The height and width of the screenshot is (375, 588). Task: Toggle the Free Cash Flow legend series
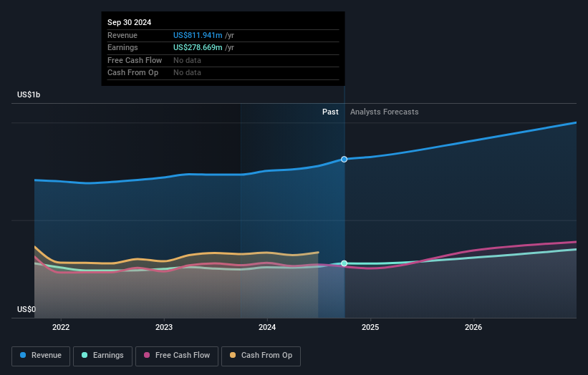pyautogui.click(x=177, y=356)
